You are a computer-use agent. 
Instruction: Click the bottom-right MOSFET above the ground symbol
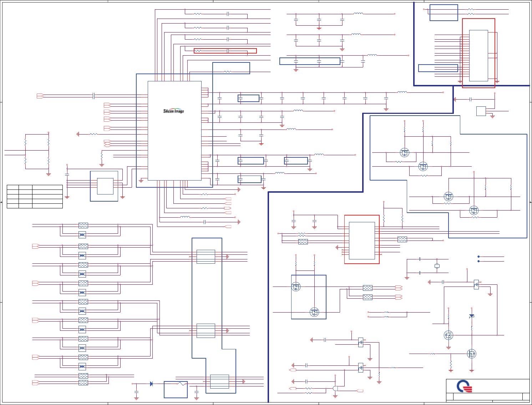pos(472,354)
